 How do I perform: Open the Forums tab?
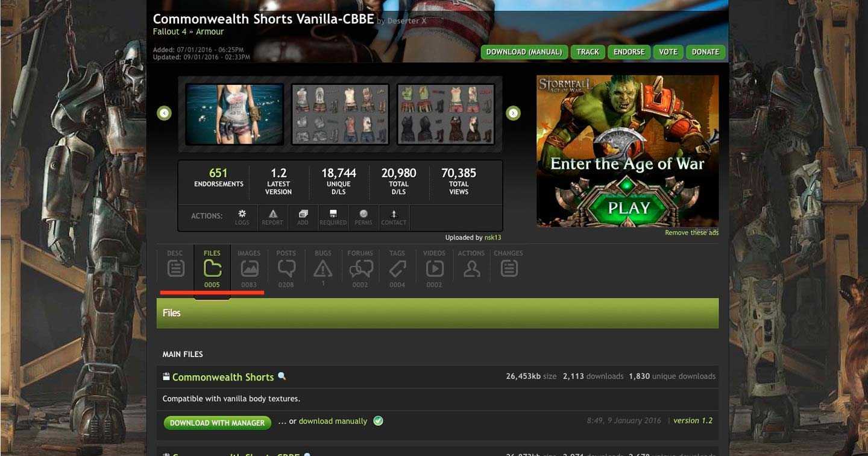[x=360, y=269]
